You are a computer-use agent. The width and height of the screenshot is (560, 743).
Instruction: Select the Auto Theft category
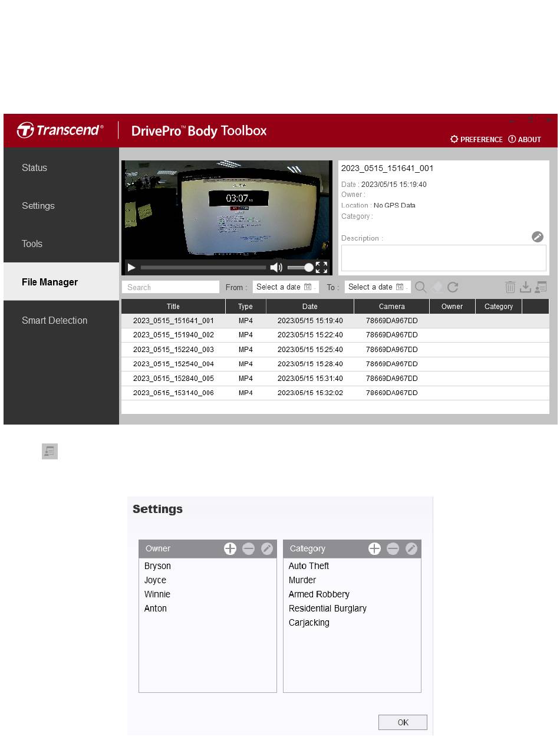tap(309, 566)
